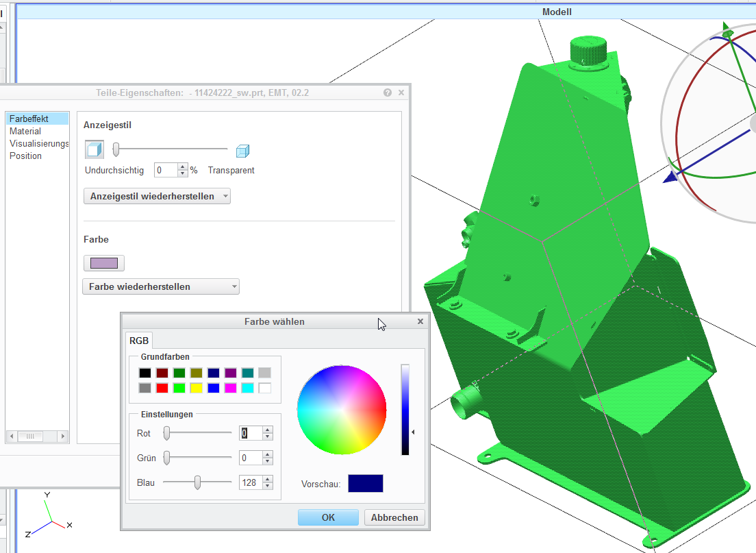The width and height of the screenshot is (756, 553).
Task: Pick the magenta basic color
Action: click(231, 388)
